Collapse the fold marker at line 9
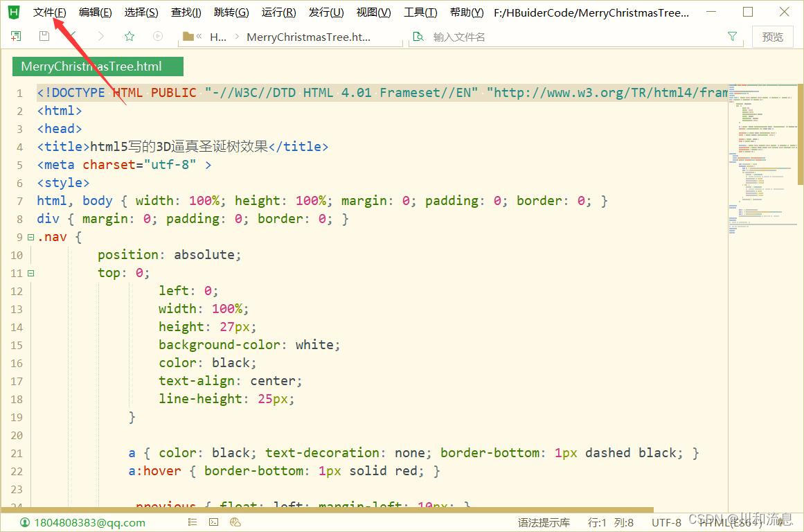This screenshot has height=532, width=804. [30, 237]
